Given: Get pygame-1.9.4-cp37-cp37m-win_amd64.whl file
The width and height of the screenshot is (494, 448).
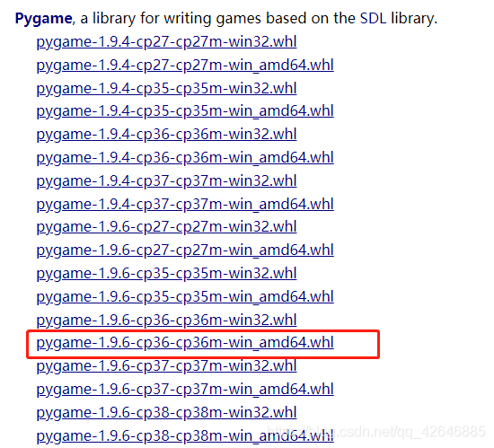Looking at the screenshot, I should tap(185, 205).
